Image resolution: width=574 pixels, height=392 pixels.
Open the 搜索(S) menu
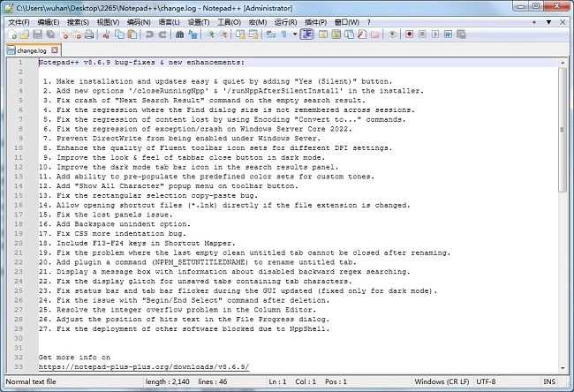tap(78, 22)
